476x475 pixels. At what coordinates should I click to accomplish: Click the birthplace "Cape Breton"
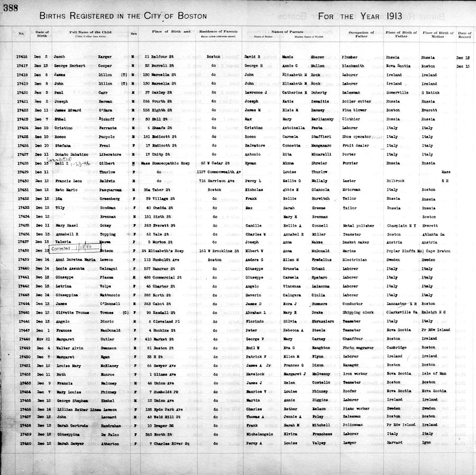[x=438, y=251]
